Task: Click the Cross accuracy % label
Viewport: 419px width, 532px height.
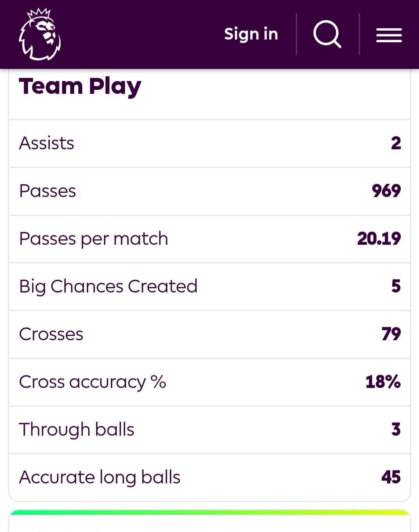Action: [x=92, y=382]
